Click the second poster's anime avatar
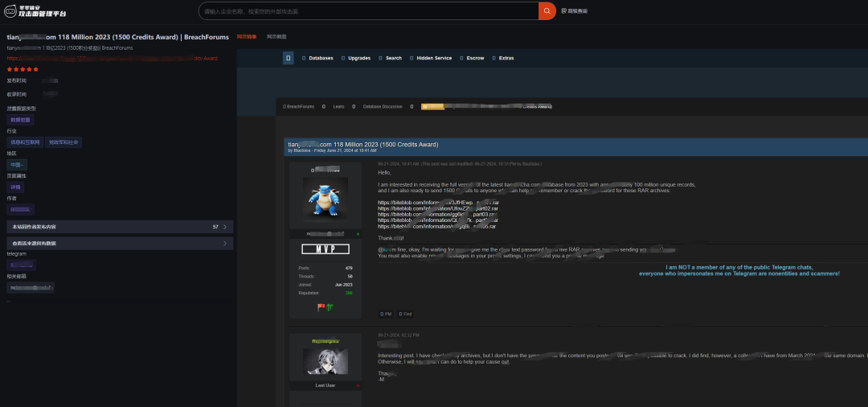This screenshot has height=407, width=868. 325,361
